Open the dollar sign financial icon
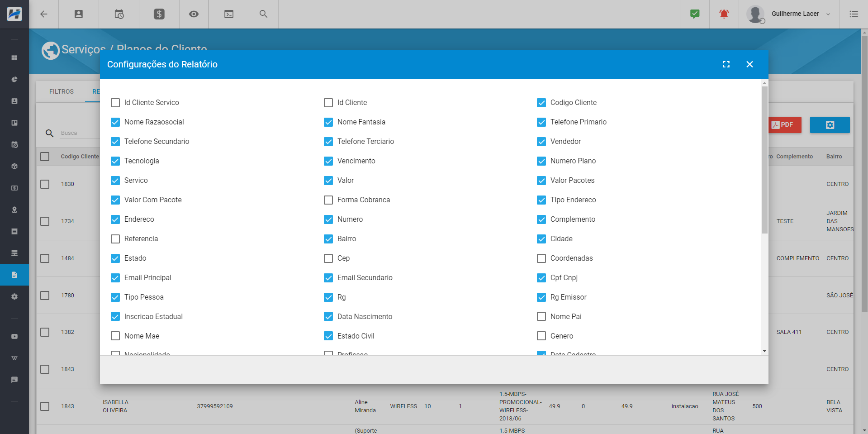This screenshot has width=868, height=434. tap(159, 14)
